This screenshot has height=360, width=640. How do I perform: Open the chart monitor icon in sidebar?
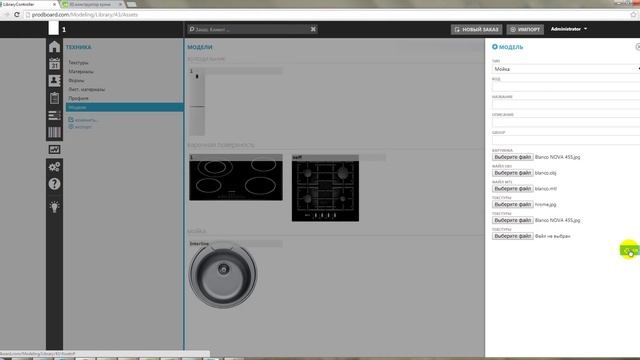pos(54,149)
